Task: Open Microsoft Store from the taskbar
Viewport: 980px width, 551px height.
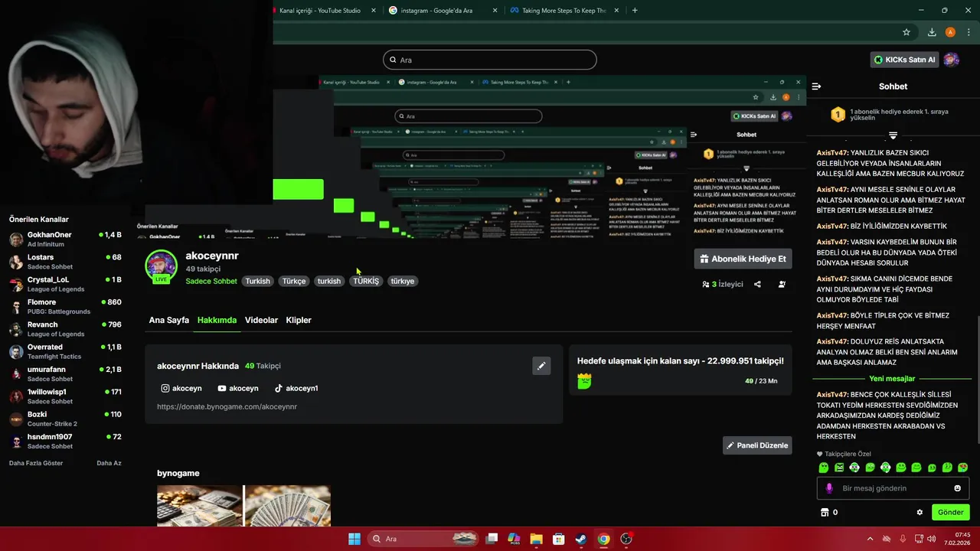Action: pyautogui.click(x=559, y=539)
